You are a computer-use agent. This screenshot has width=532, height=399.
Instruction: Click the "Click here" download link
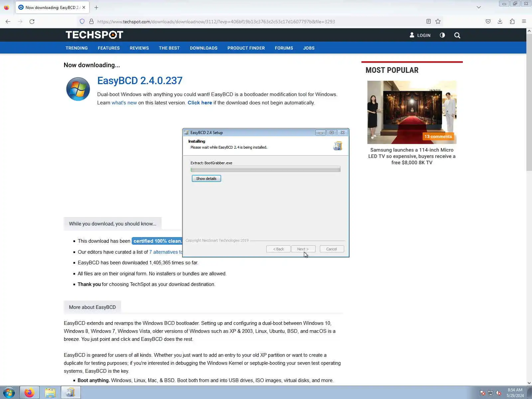pos(200,103)
